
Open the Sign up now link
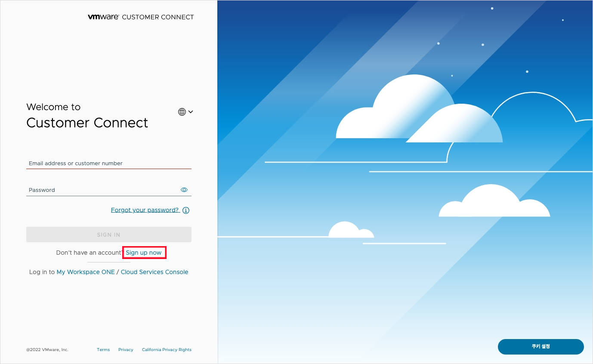click(144, 253)
